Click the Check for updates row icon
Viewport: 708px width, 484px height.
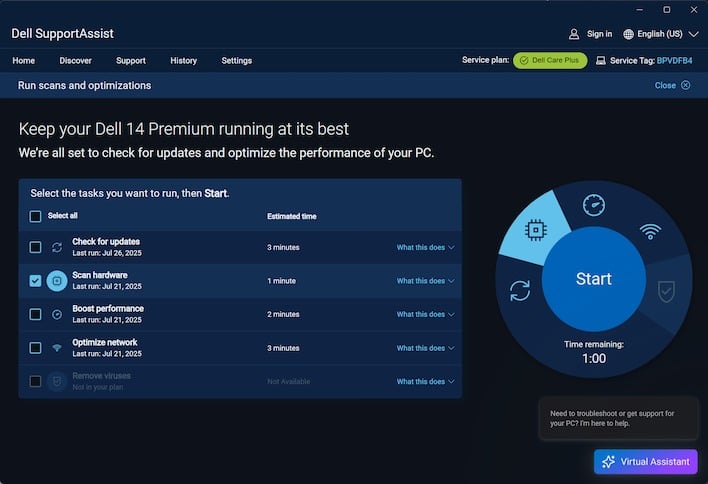click(57, 247)
